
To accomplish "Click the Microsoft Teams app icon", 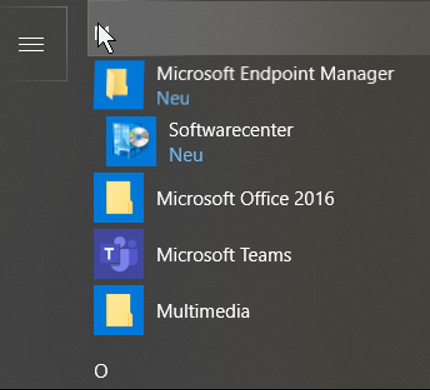I will click(x=119, y=254).
